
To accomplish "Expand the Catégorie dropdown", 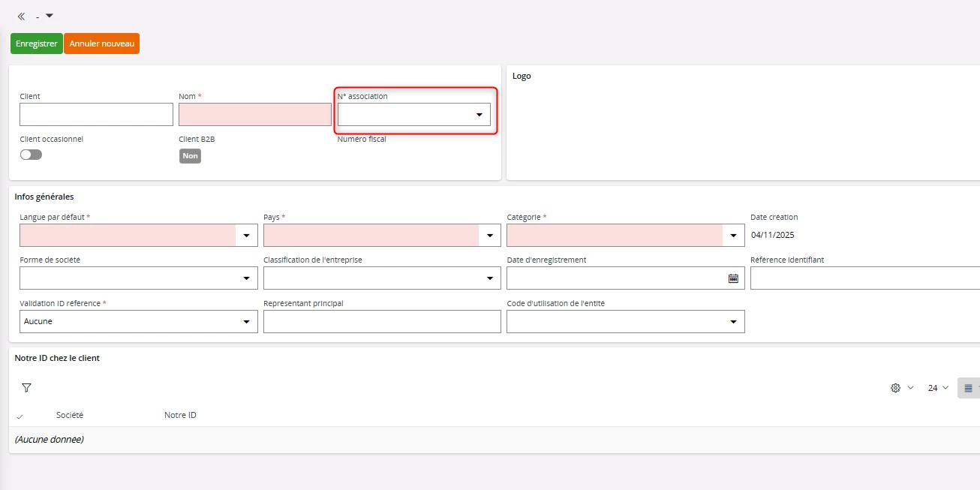I will 733,236.
